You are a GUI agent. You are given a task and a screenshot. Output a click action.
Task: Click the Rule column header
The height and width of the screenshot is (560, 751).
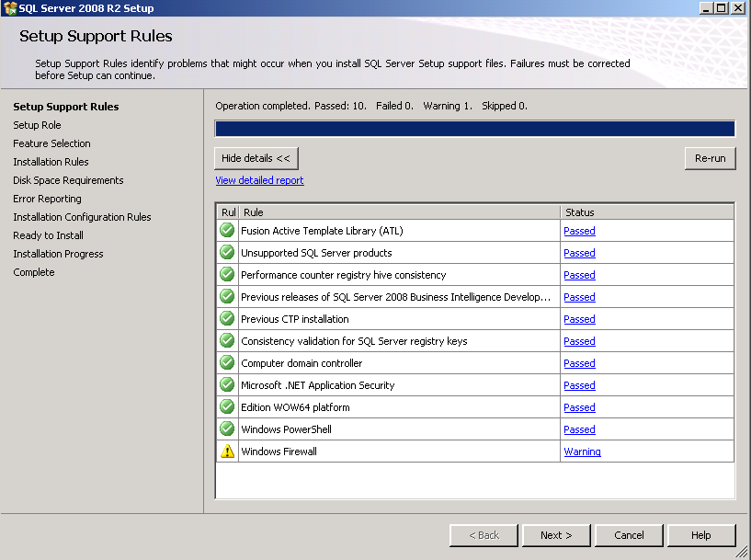[400, 212]
